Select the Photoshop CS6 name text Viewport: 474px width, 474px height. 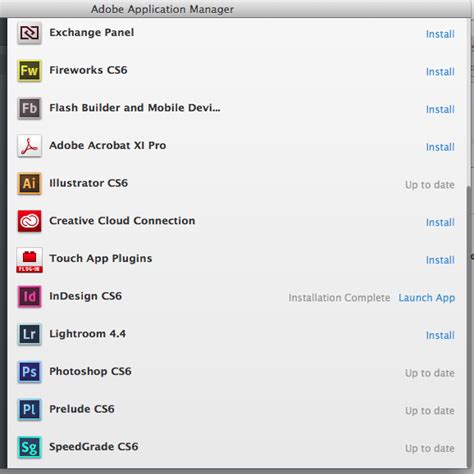(x=90, y=371)
